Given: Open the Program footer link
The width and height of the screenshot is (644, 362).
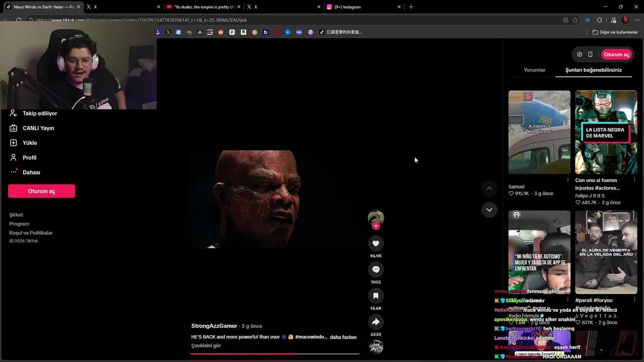Looking at the screenshot, I should [x=19, y=224].
